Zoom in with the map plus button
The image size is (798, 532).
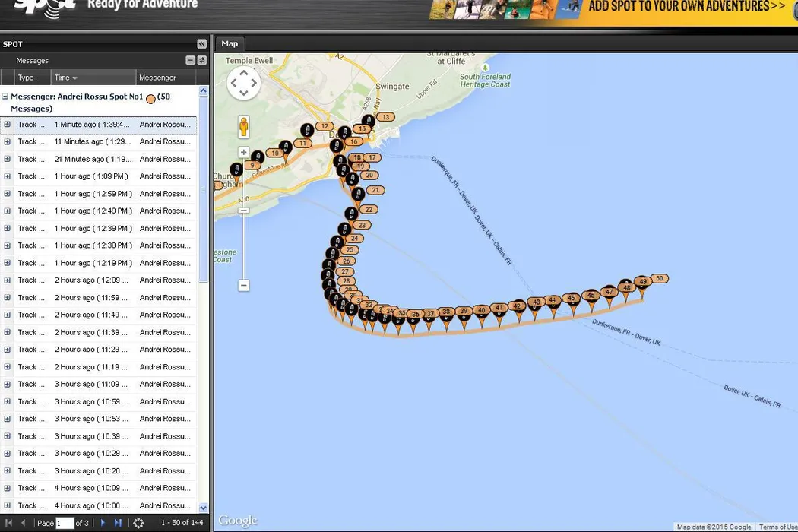tap(244, 152)
